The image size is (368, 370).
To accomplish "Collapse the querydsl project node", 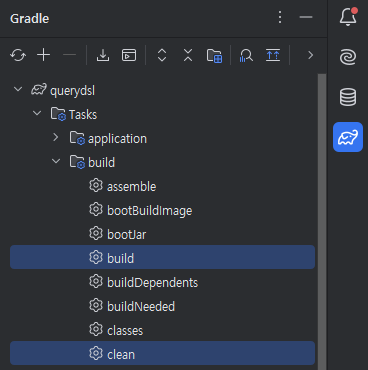I will coord(18,89).
